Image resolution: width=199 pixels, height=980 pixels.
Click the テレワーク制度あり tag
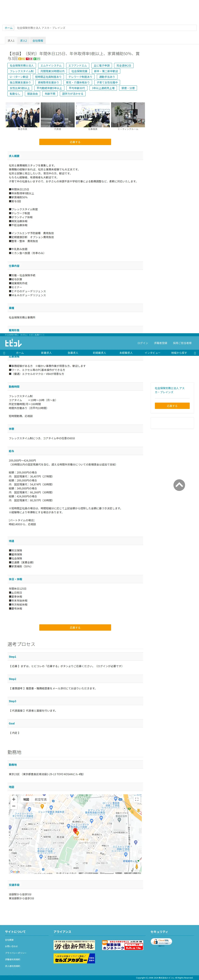[80, 77]
